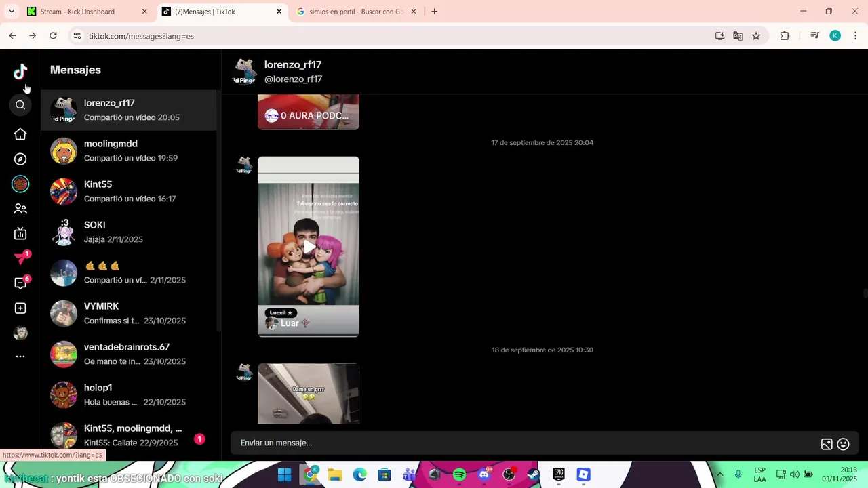The height and width of the screenshot is (488, 868).
Task: Open conversation with holop1
Action: coord(129,394)
